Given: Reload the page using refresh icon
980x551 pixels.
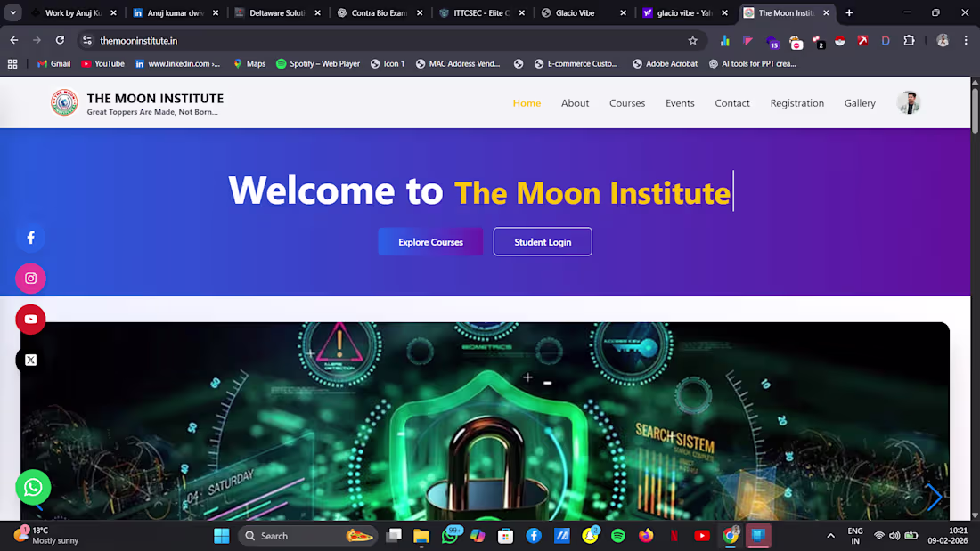Looking at the screenshot, I should 60,41.
